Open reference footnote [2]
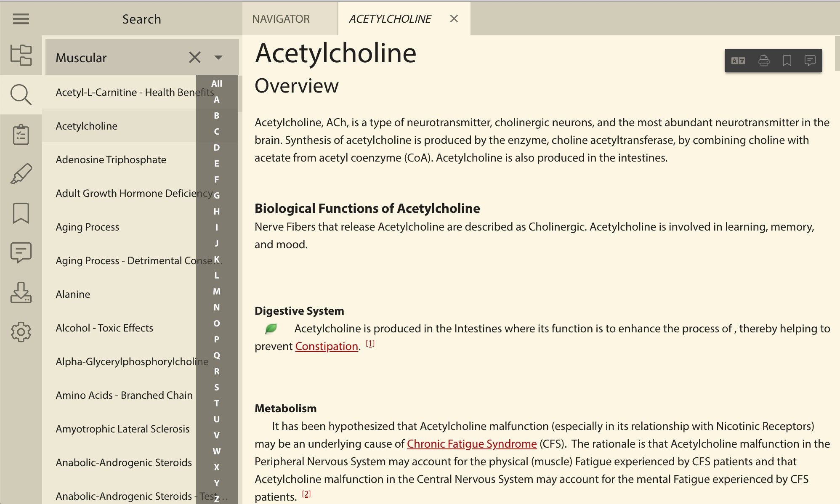 point(306,494)
